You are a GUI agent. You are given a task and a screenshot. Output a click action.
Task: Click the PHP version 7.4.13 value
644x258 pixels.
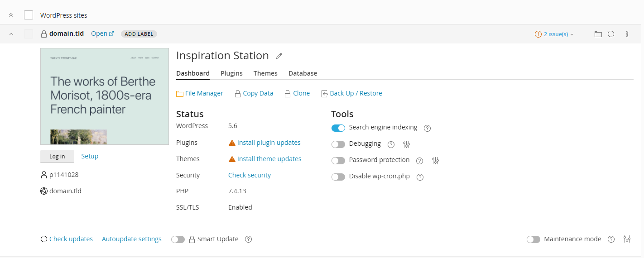[x=237, y=191]
